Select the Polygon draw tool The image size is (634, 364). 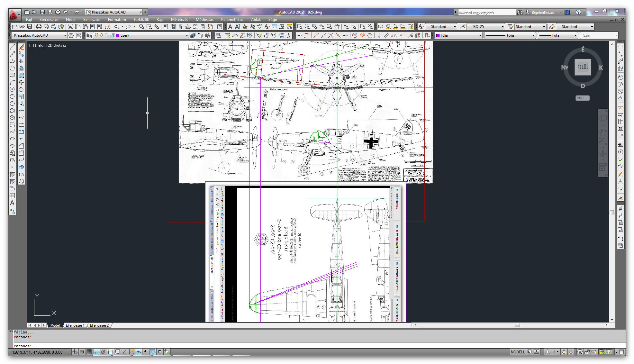click(x=12, y=68)
